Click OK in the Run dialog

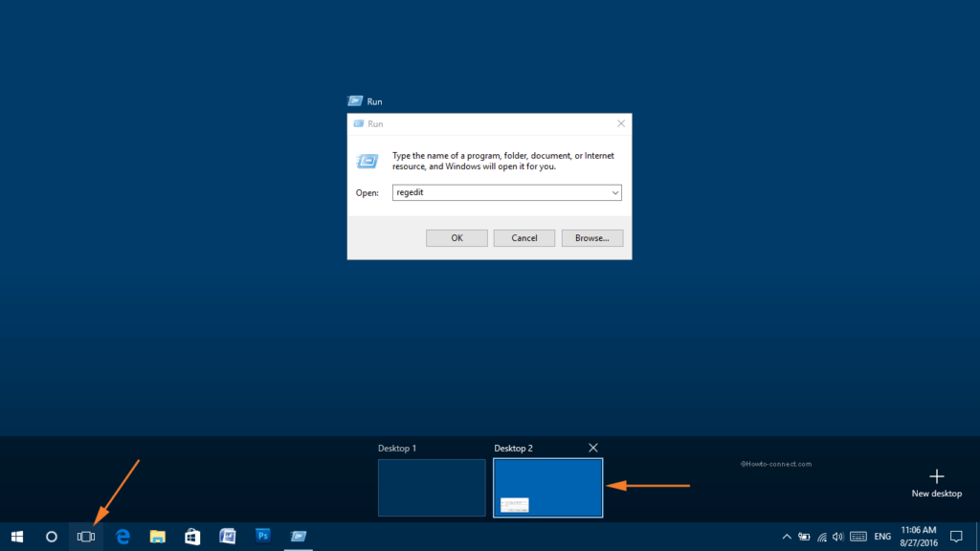457,238
